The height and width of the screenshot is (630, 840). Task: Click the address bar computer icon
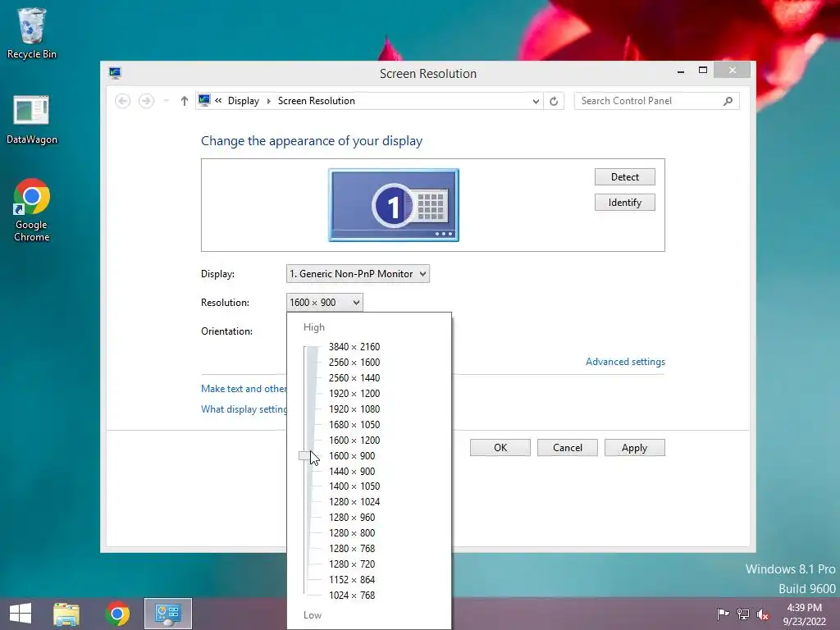[204, 100]
